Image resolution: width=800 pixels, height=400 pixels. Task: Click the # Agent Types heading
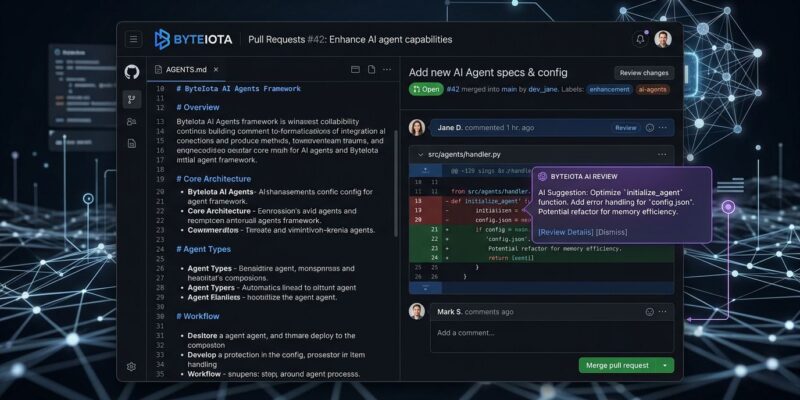tap(204, 249)
